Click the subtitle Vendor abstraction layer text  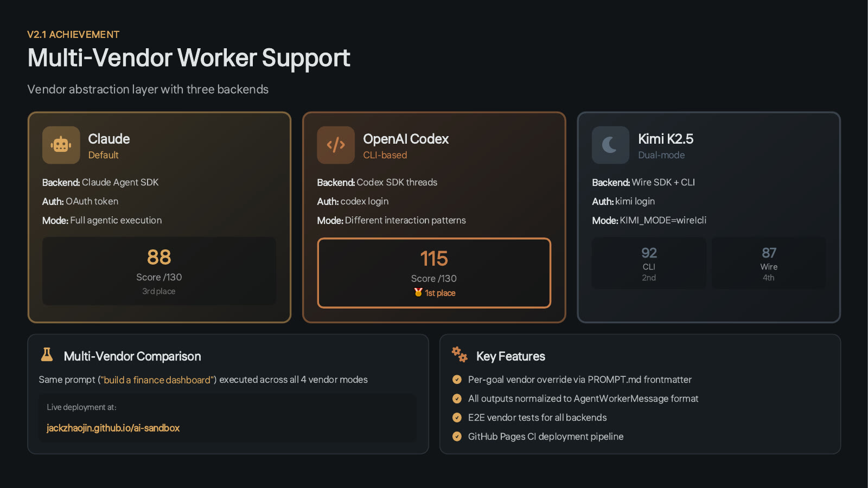[148, 89]
